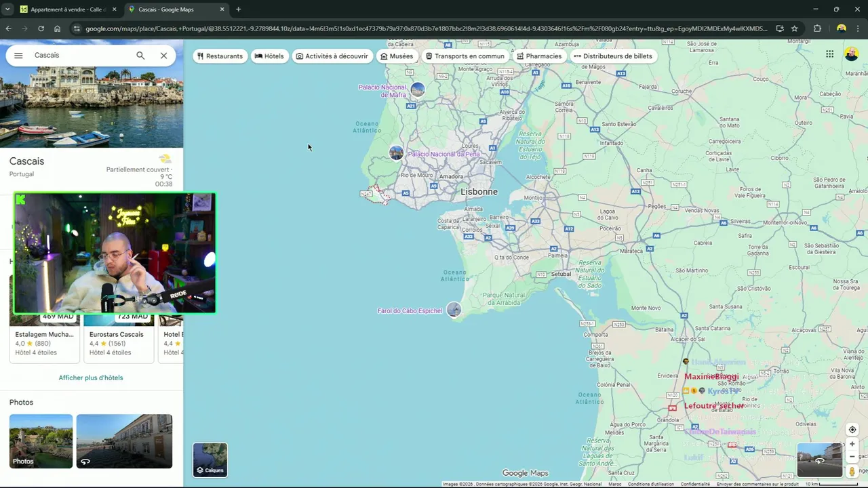Open the Confidentialité footer link
This screenshot has height=488, width=868.
695,484
